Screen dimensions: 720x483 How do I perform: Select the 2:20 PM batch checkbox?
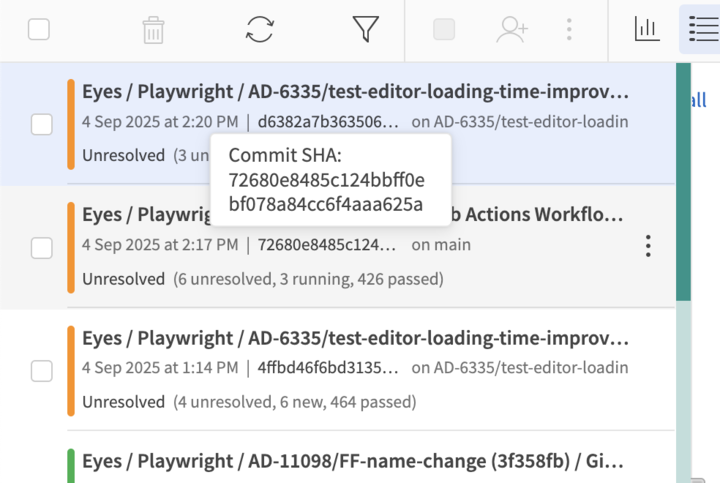(x=42, y=124)
